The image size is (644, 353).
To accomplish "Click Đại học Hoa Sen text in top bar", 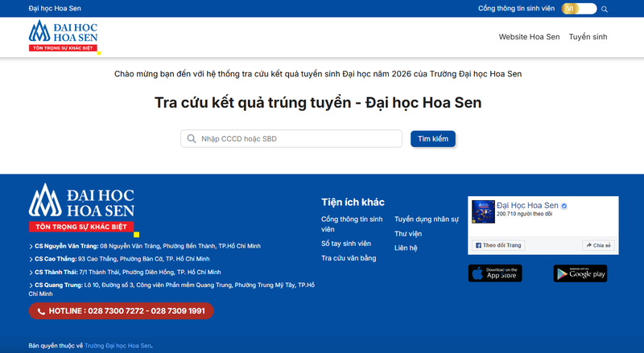I will (x=55, y=8).
